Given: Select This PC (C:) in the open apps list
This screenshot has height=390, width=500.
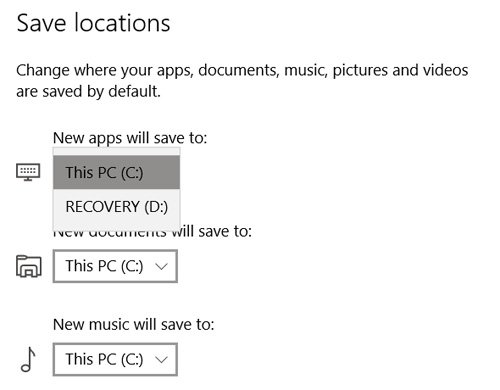Looking at the screenshot, I should (116, 172).
